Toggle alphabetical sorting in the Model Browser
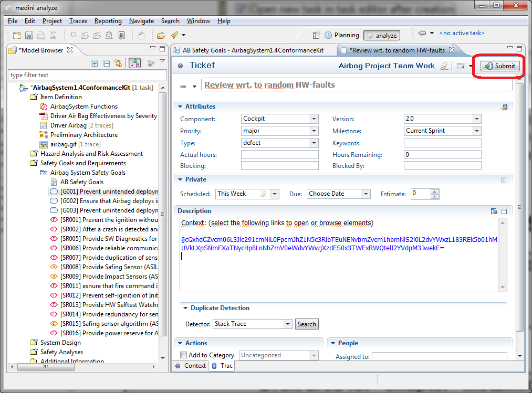The image size is (532, 393). tap(135, 63)
